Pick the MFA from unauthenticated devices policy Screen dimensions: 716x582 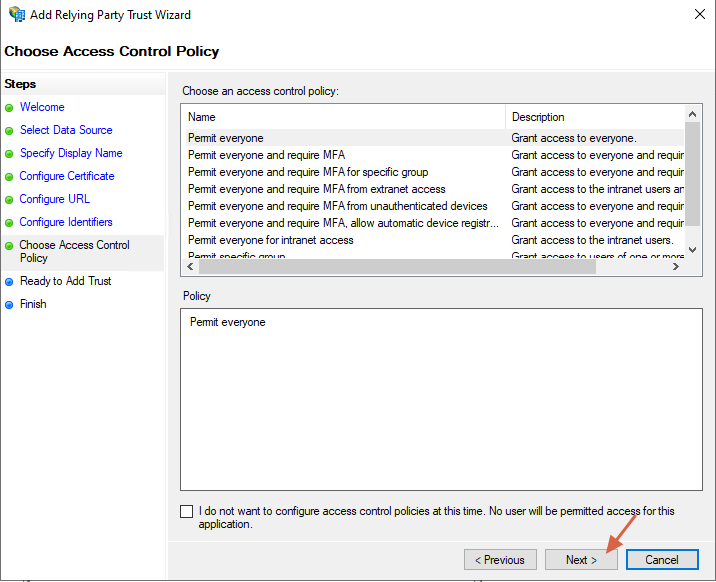click(x=433, y=206)
